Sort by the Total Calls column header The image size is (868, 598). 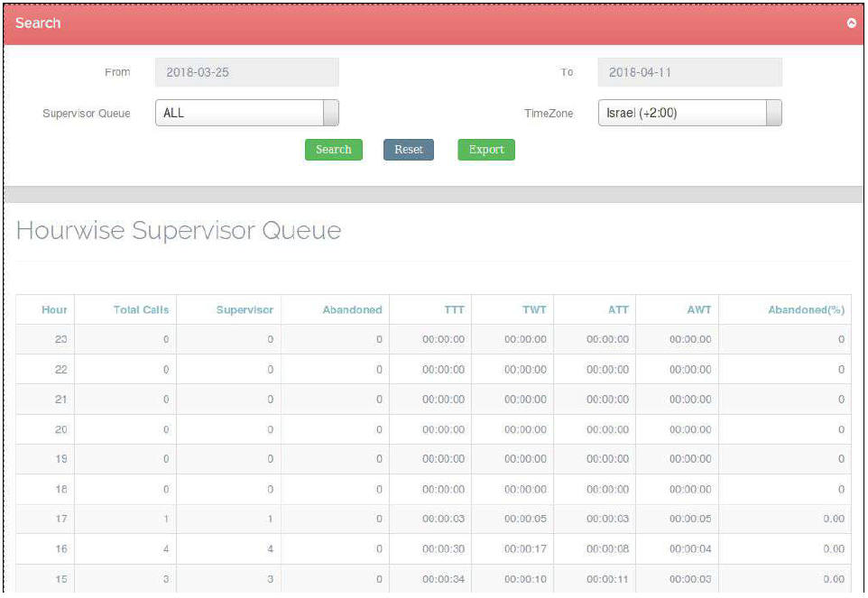tap(141, 309)
